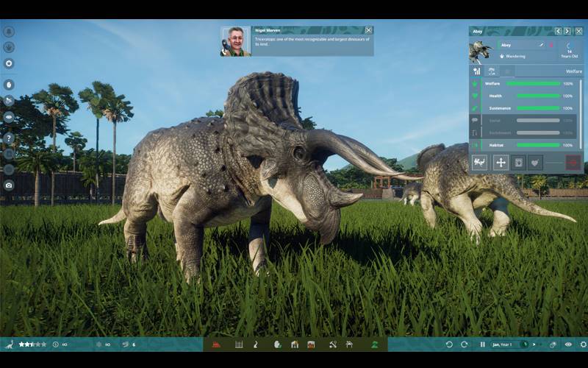Viewport: 588px width, 368px height.
Task: Click the move dinosaur cross-arrows icon
Action: point(501,163)
